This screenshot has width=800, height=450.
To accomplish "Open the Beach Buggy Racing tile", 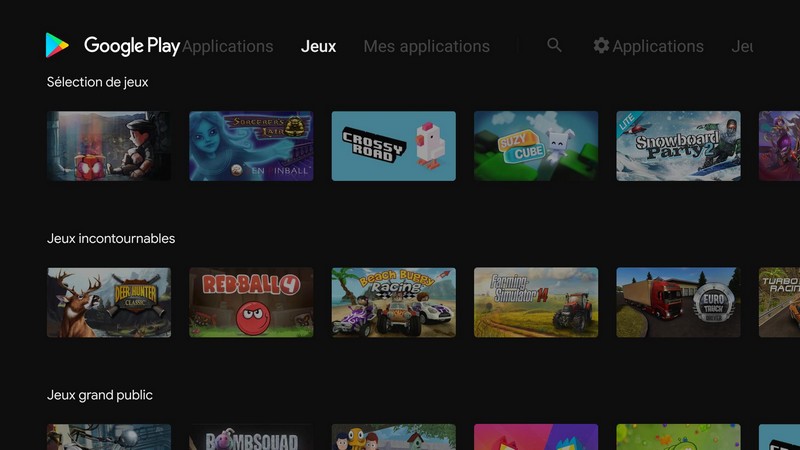I will (x=394, y=303).
